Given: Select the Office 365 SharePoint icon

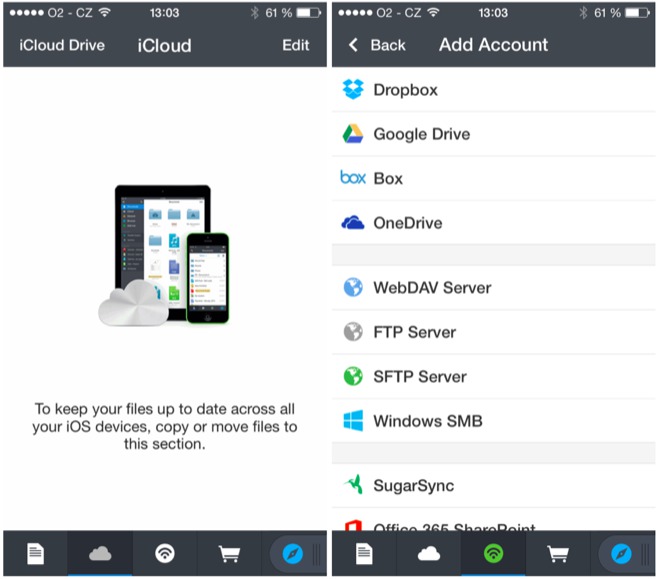Looking at the screenshot, I should pos(353,525).
